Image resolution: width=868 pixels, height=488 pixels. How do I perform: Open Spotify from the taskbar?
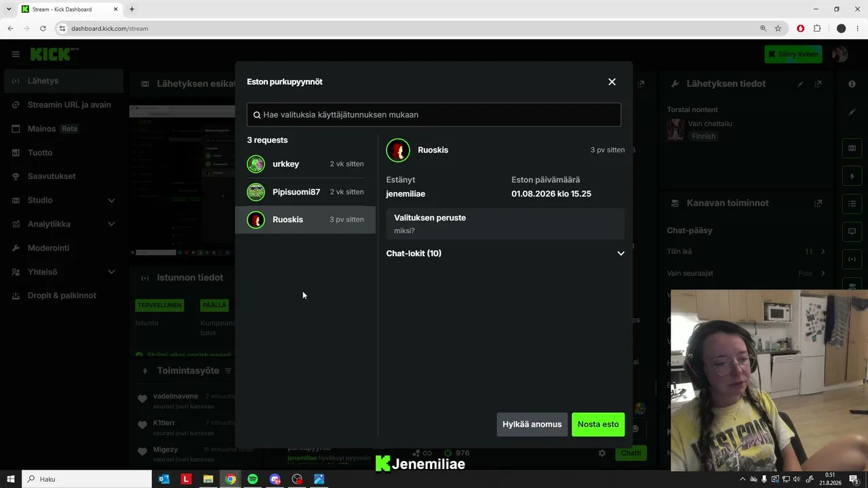pyautogui.click(x=252, y=479)
